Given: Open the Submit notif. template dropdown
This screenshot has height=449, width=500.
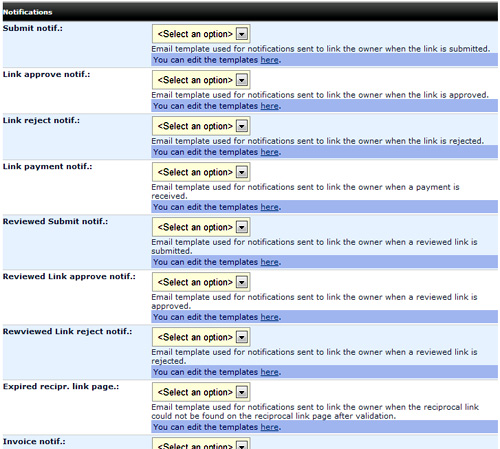Looking at the screenshot, I should [201, 34].
